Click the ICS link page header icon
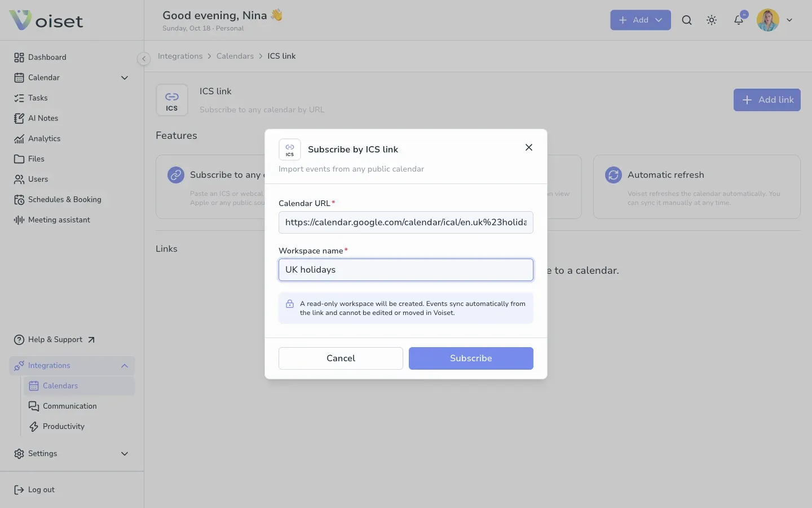This screenshot has height=508, width=812. tap(172, 100)
